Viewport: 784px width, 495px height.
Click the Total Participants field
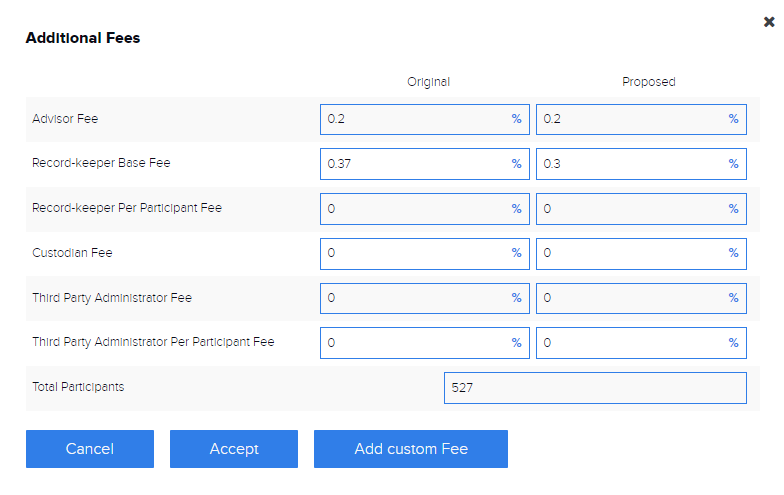(595, 388)
